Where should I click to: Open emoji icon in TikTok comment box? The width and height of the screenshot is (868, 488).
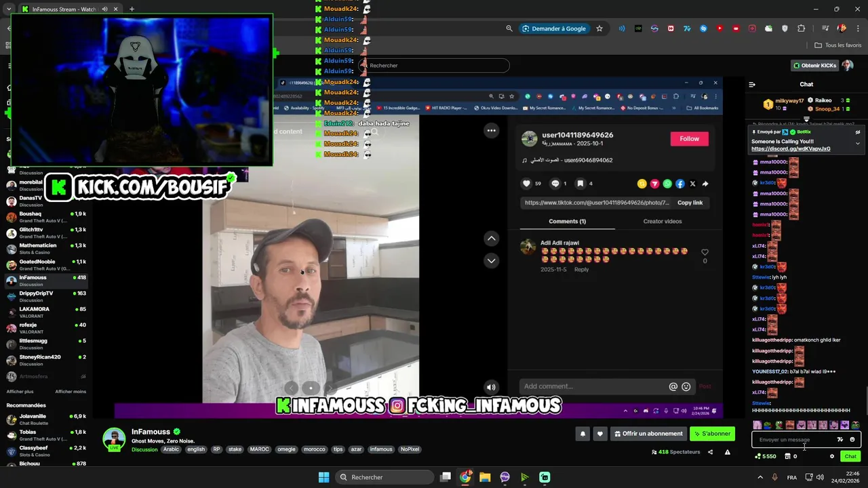[686, 386]
